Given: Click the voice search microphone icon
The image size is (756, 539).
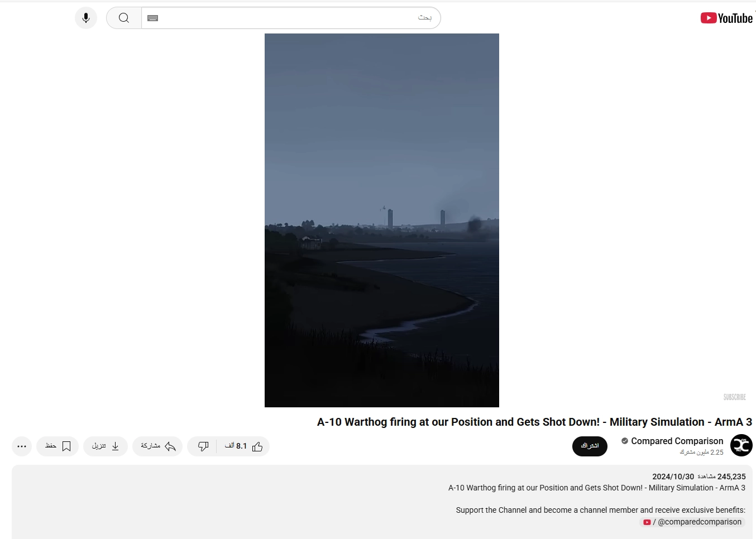Looking at the screenshot, I should 86,18.
